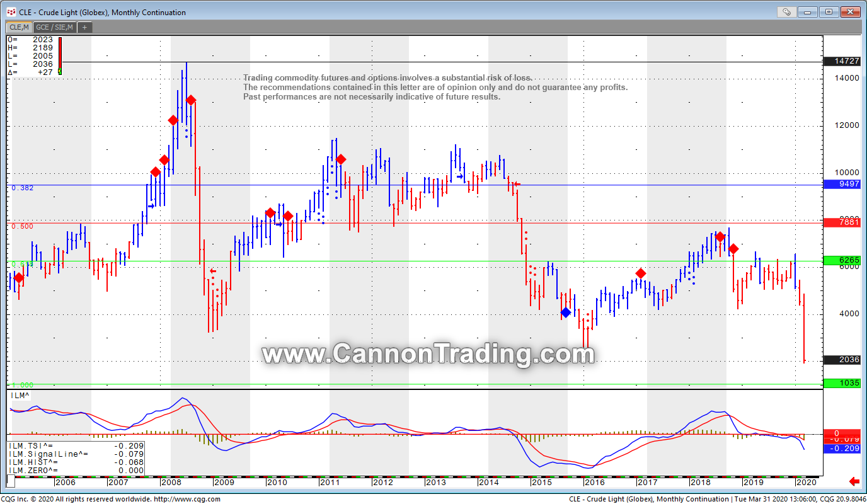Click the red diamond marker at 2008 peak

tap(191, 100)
